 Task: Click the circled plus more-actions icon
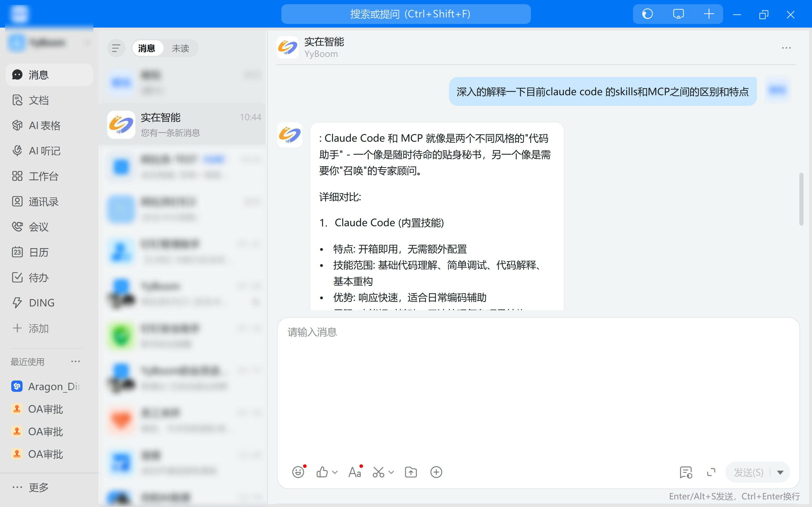[436, 472]
